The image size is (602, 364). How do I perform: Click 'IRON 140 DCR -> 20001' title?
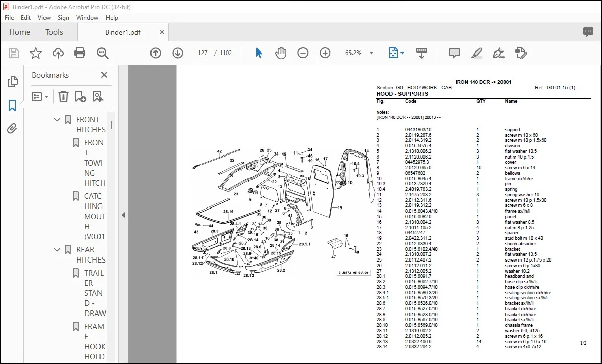pyautogui.click(x=483, y=82)
